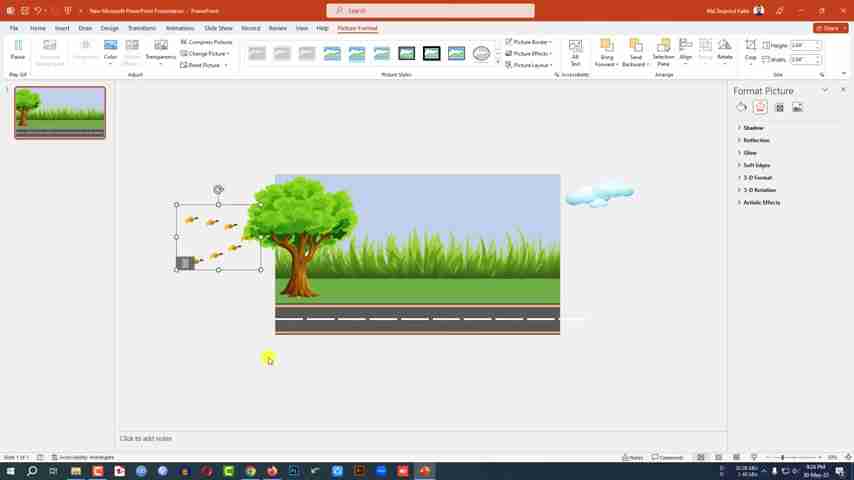Image resolution: width=854 pixels, height=480 pixels.
Task: Expand the 3-D Rotation section
Action: 759,190
